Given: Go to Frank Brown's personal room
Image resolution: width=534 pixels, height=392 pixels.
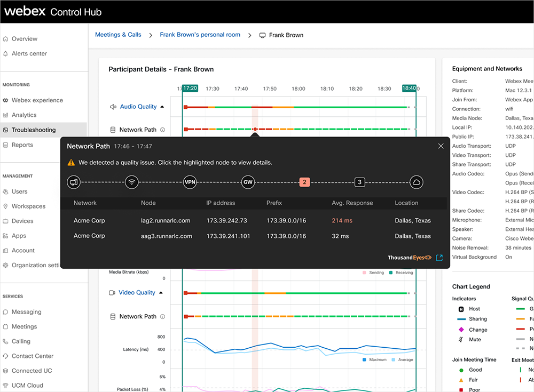Looking at the screenshot, I should [200, 35].
